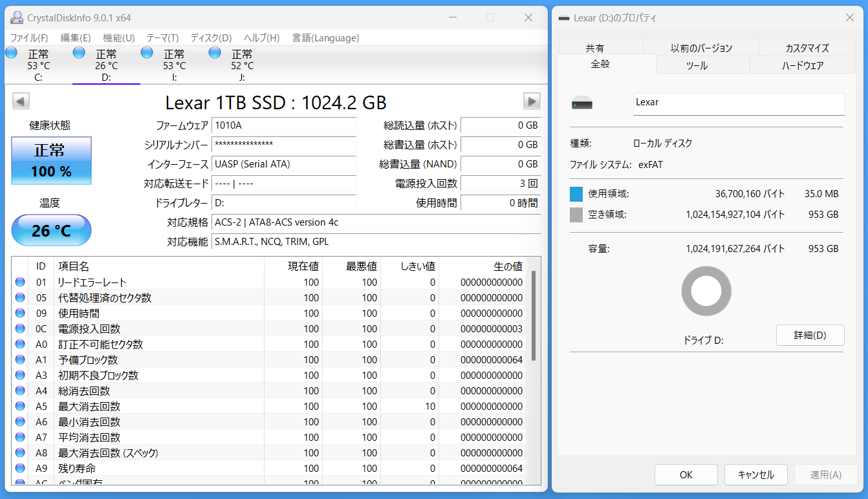Screen dimensions: 868x499
Task: Click status orb for A4 総消去回数 row
Action: coord(20,391)
